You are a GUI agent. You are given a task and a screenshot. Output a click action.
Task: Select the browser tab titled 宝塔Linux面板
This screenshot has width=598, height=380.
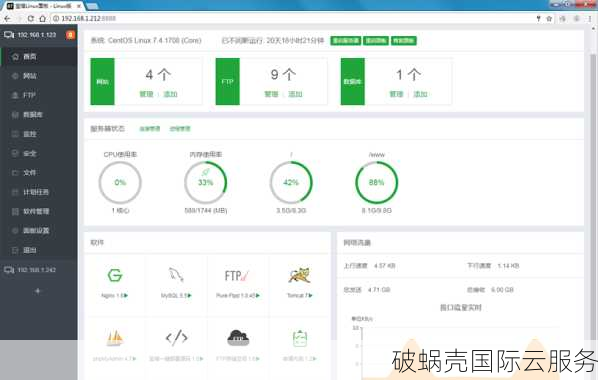click(x=43, y=6)
